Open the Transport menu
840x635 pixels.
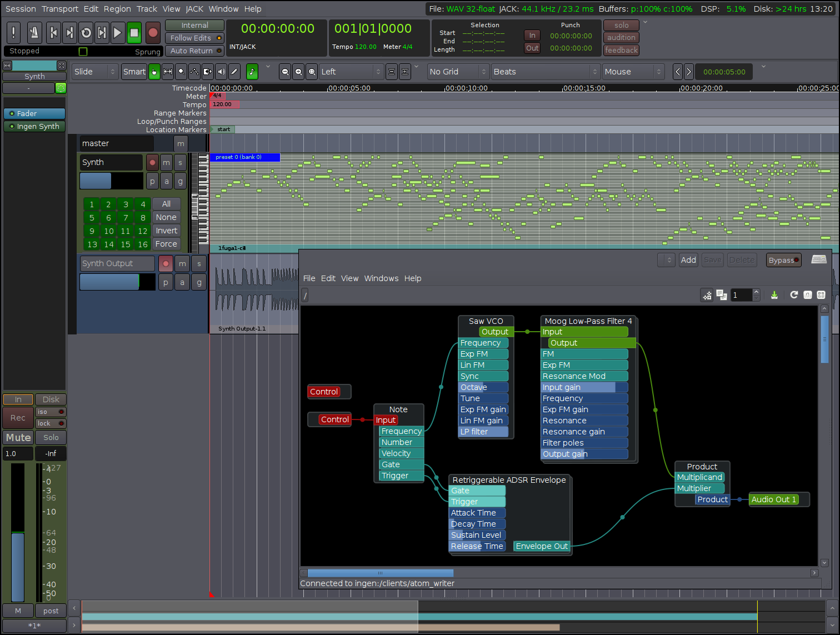point(60,9)
